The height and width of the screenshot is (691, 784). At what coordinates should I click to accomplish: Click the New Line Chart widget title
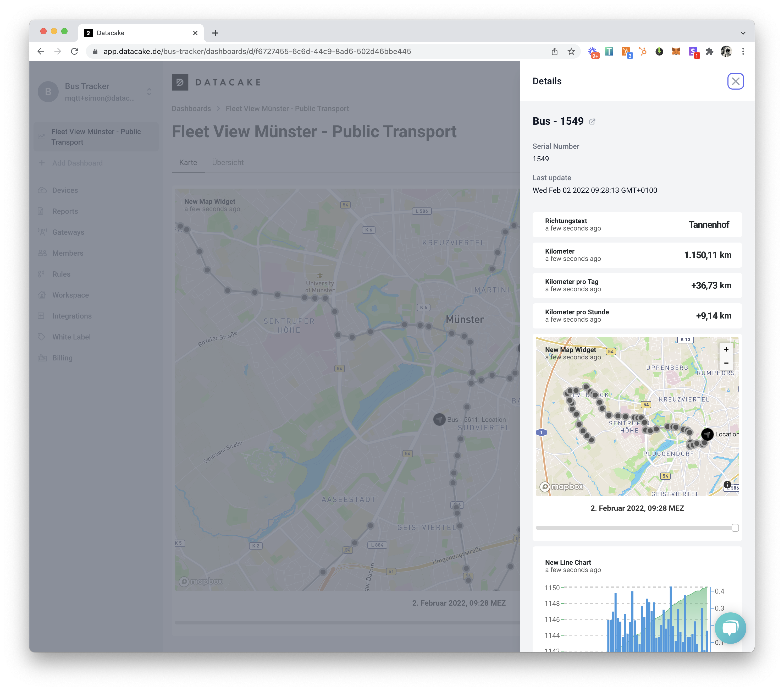click(568, 562)
